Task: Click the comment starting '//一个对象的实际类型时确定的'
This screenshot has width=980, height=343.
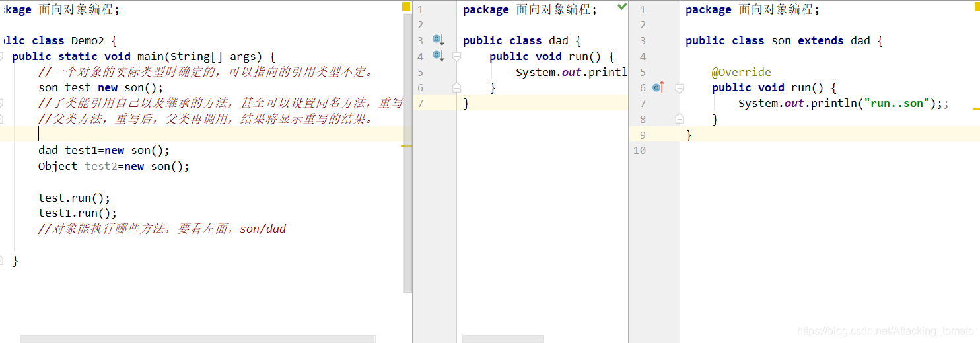Action: click(x=206, y=72)
